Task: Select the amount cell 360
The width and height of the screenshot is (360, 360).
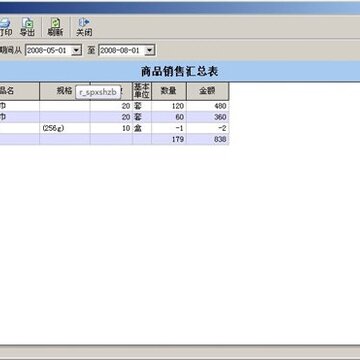Action: click(x=208, y=117)
